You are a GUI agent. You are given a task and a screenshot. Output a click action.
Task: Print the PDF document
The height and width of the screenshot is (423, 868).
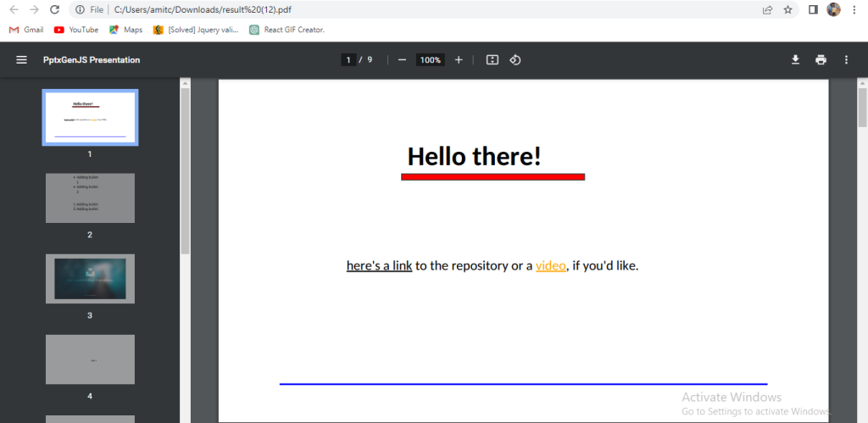pos(821,60)
